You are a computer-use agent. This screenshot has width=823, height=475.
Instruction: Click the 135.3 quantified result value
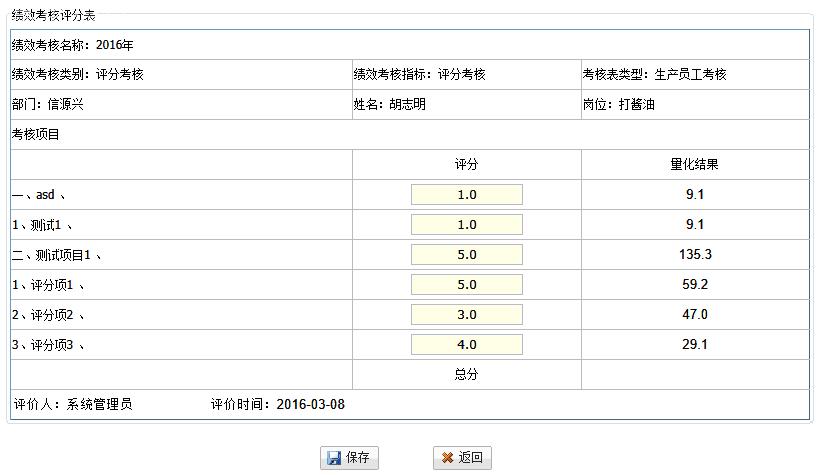[x=694, y=255]
